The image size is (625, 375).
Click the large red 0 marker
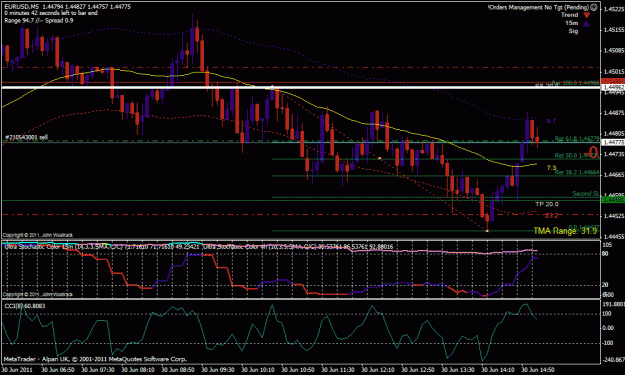594,152
